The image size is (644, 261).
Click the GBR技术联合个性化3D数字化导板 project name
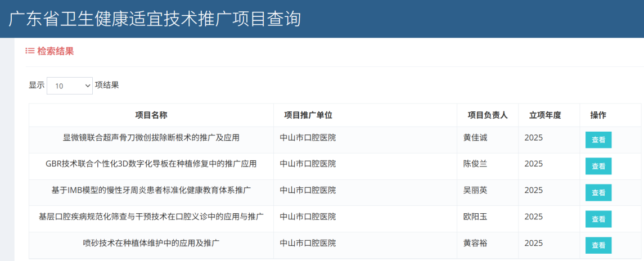pyautogui.click(x=151, y=164)
